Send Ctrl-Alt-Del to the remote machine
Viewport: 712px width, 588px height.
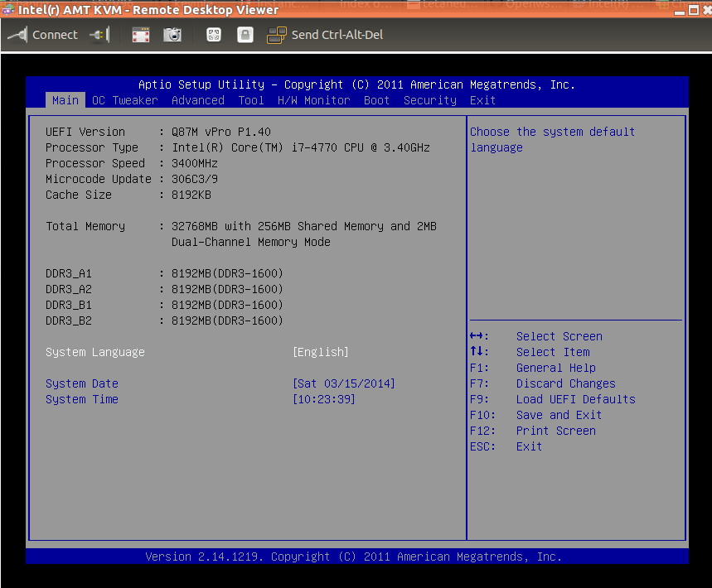coord(325,35)
